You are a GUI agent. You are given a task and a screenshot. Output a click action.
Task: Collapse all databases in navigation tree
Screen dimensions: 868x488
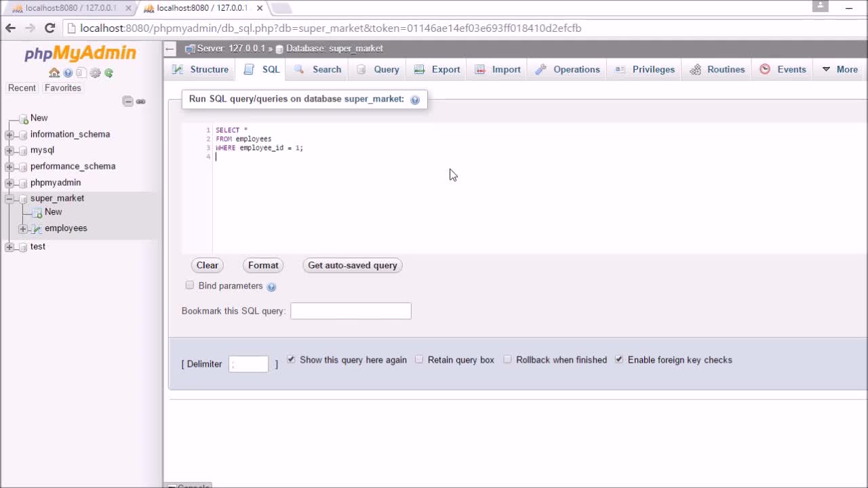[127, 101]
